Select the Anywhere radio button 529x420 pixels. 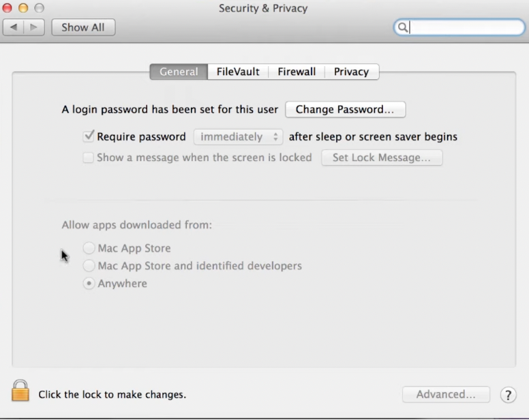click(89, 284)
